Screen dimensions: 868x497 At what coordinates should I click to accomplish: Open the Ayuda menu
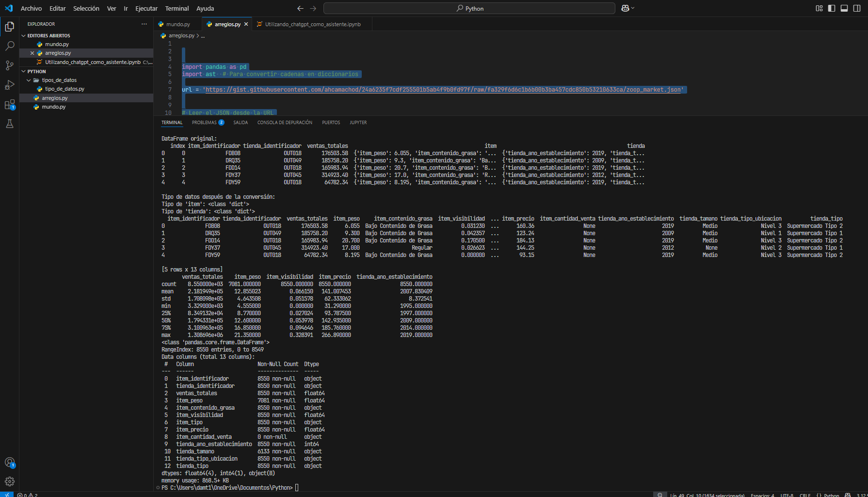point(205,8)
